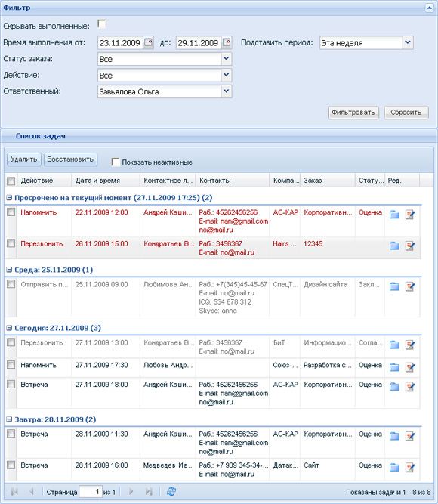
Task: Collapse the Фильтр panel with the arrow icon
Action: click(430, 8)
